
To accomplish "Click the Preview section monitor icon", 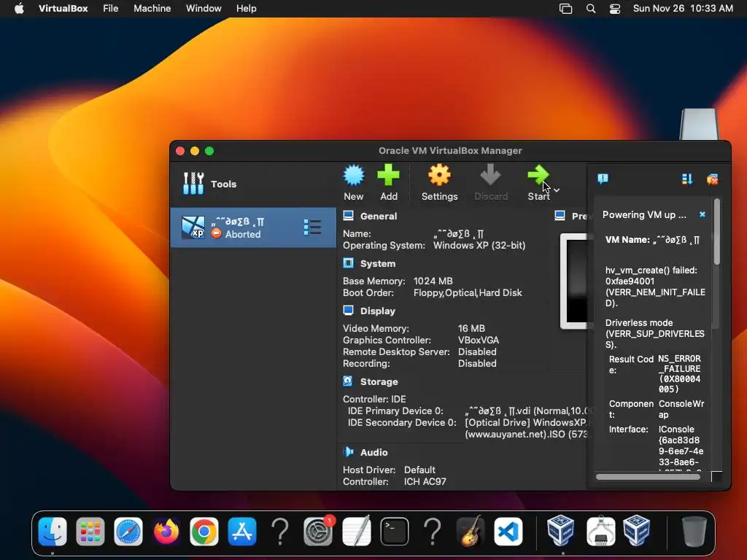I will 560,216.
